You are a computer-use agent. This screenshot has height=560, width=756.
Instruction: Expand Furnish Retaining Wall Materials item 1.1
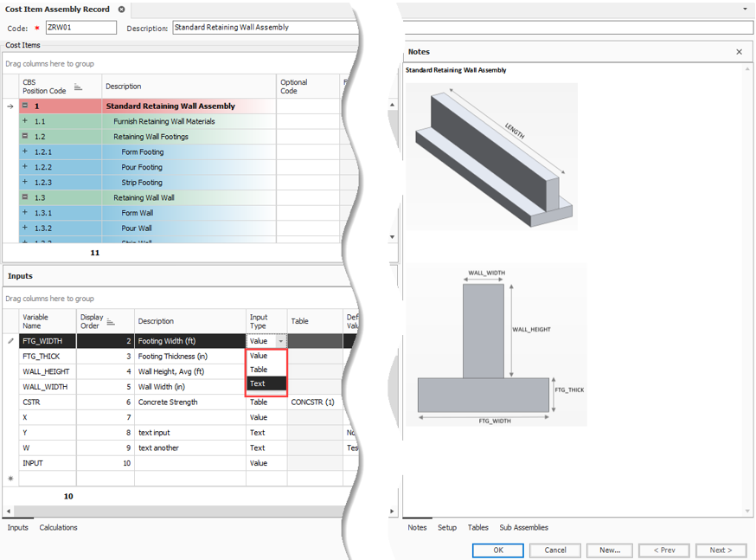pos(23,121)
